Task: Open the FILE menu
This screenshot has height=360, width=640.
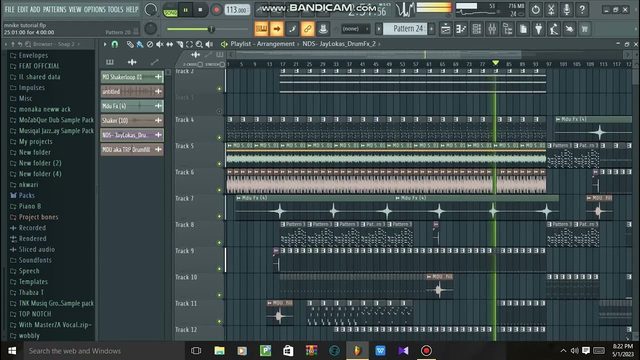Action: click(9, 9)
